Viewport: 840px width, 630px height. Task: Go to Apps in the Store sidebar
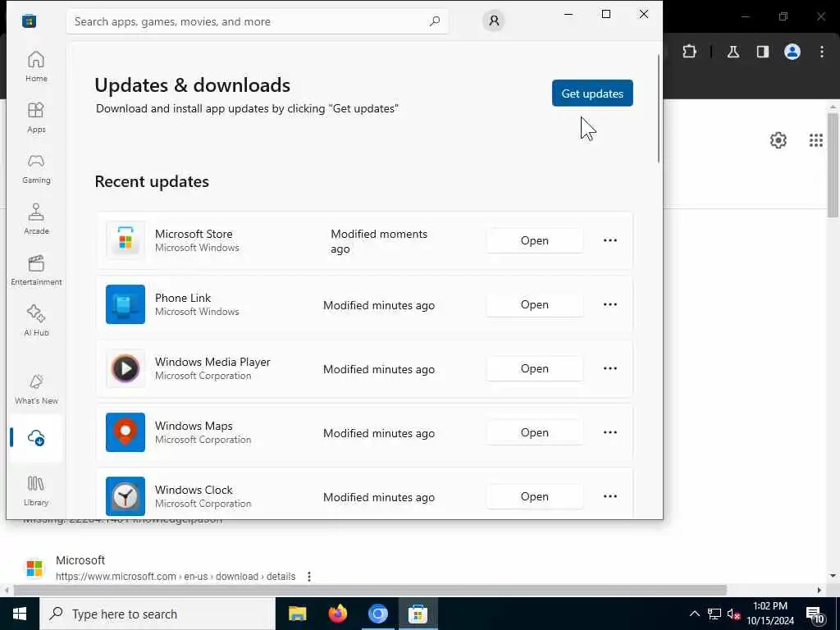pos(36,117)
